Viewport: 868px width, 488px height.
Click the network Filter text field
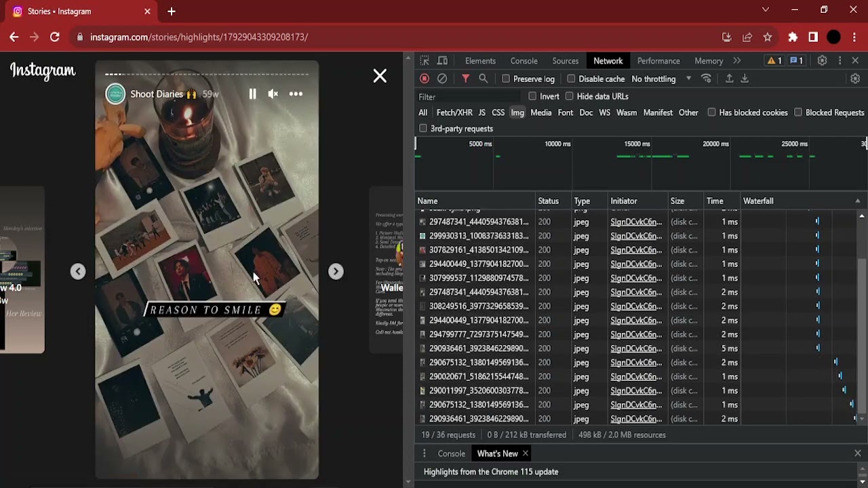[468, 97]
